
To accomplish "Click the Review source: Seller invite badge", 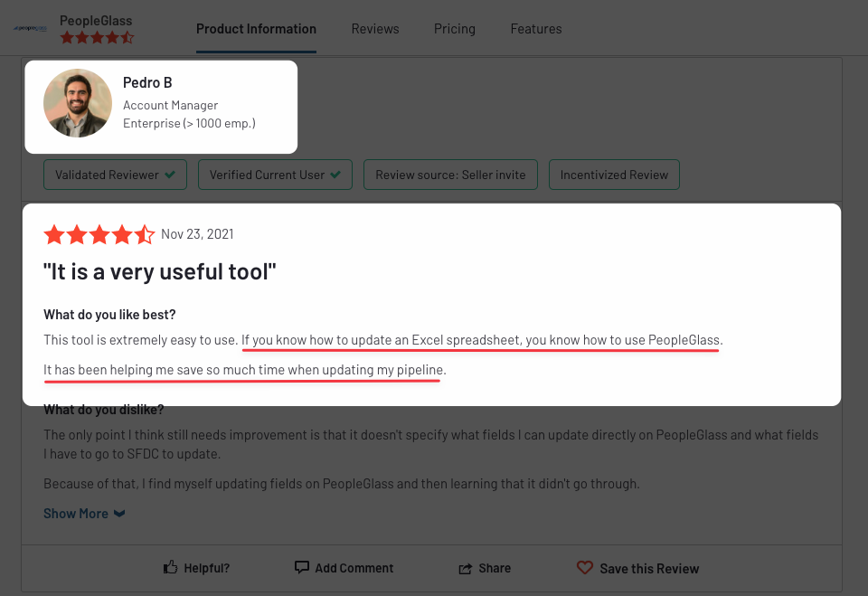I will coord(450,175).
